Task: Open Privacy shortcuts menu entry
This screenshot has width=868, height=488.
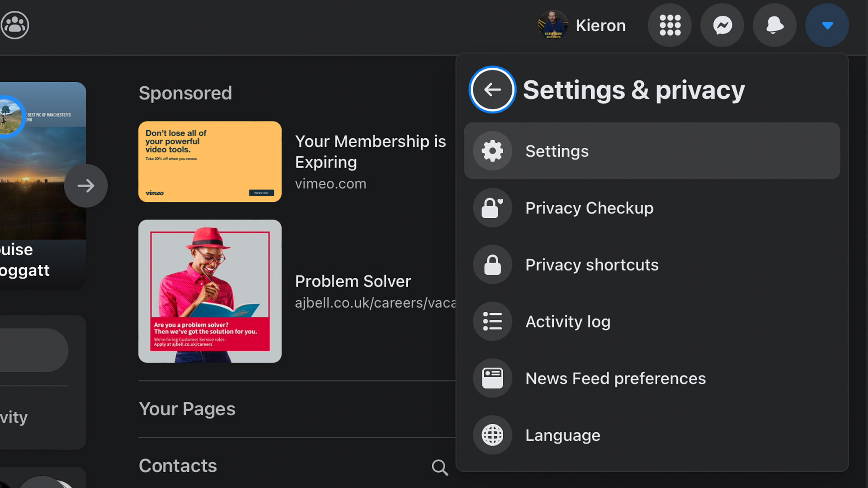Action: (x=652, y=264)
